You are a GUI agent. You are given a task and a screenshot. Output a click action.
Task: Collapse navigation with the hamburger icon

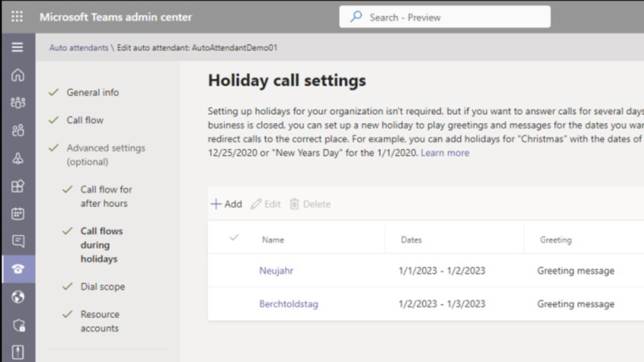tap(17, 47)
